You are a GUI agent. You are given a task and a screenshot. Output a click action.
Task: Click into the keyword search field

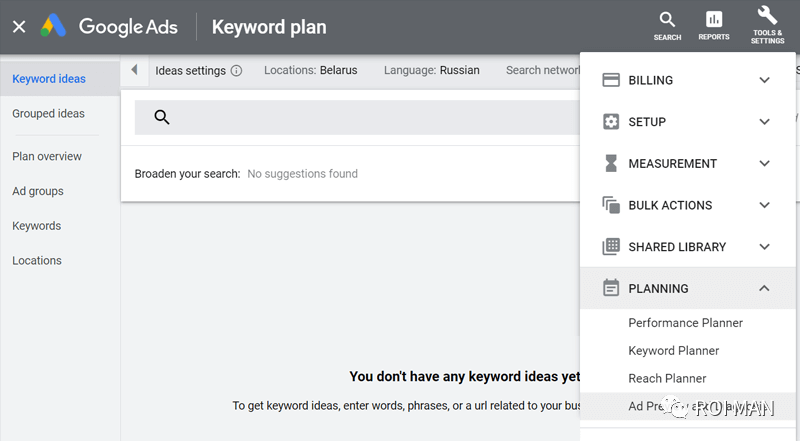[357, 117]
